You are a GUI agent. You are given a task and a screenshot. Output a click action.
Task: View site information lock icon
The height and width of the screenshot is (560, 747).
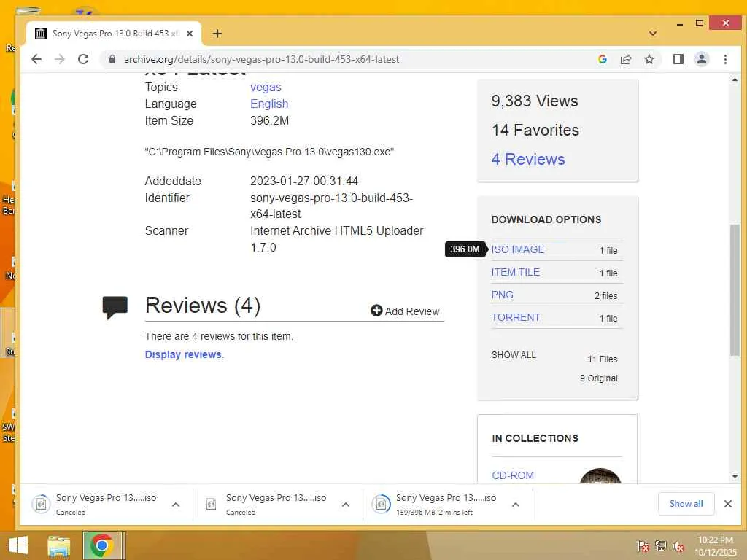pyautogui.click(x=112, y=59)
